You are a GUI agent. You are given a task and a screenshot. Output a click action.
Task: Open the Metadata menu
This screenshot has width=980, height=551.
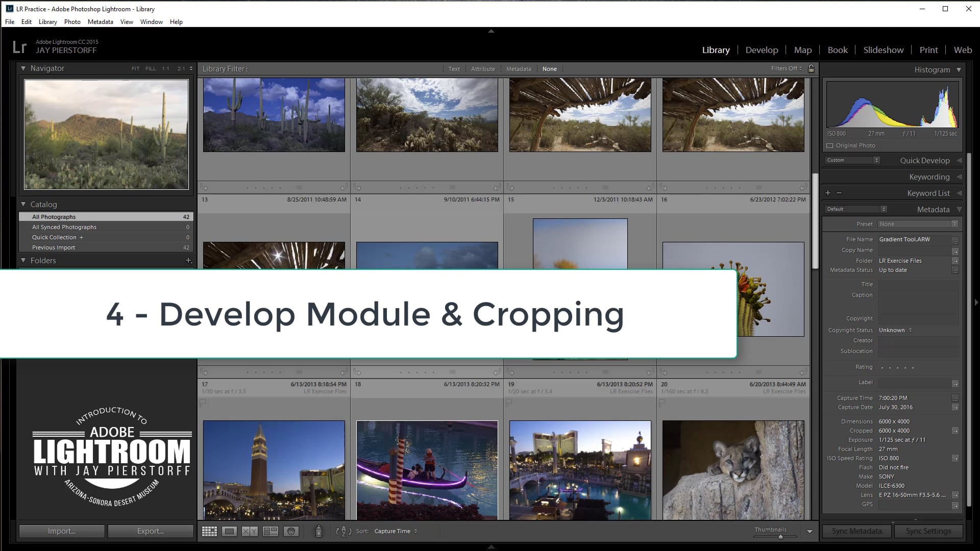pos(100,21)
